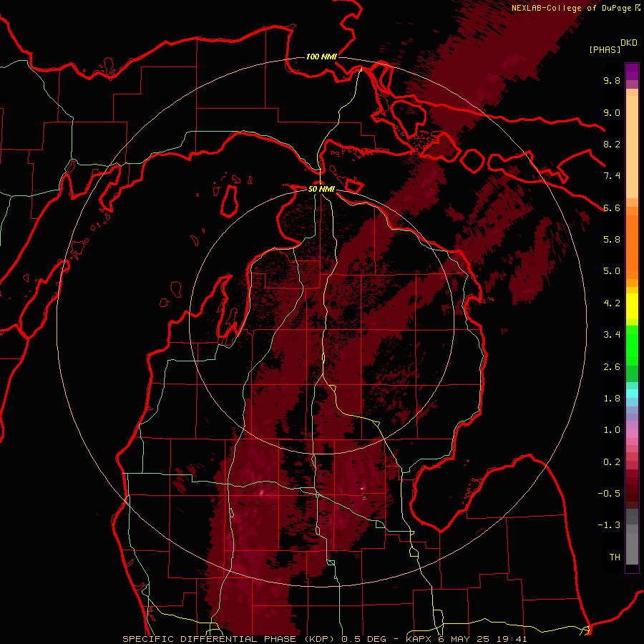Select the 1.0 value on the KDP scale
The height and width of the screenshot is (644, 644).
pos(612,430)
